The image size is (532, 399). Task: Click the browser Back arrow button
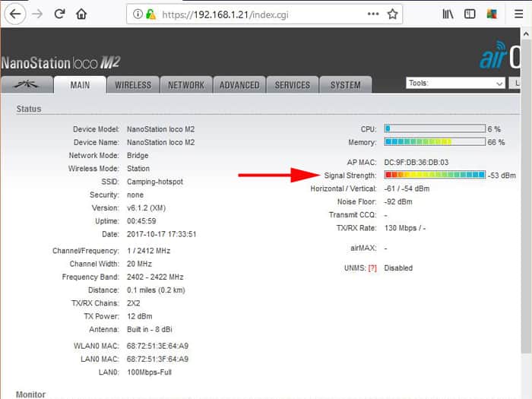(x=16, y=14)
